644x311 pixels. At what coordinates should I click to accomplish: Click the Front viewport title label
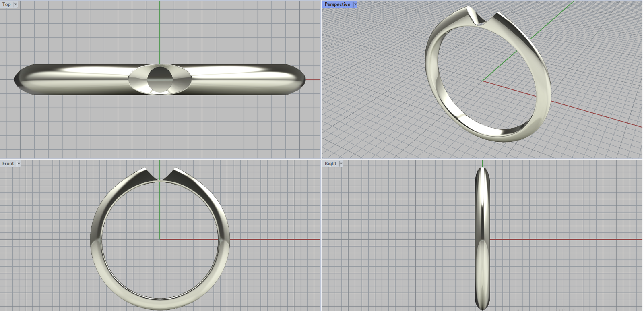click(8, 164)
